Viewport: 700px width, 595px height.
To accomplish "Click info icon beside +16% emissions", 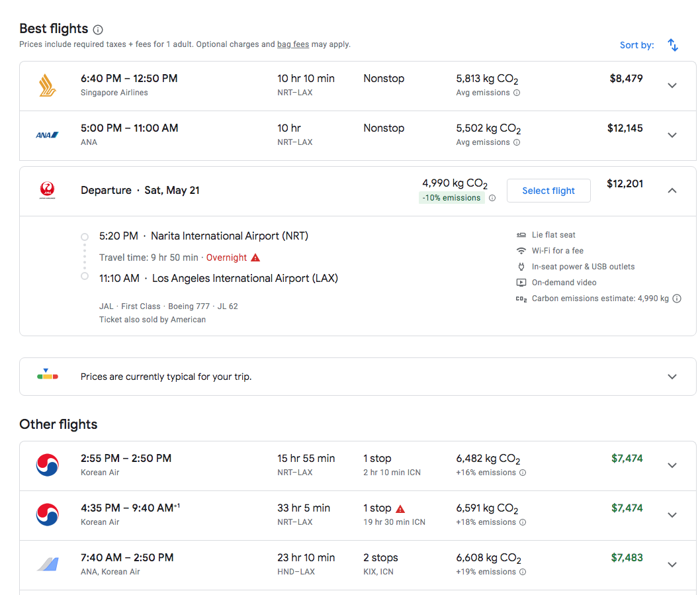I will pos(523,473).
